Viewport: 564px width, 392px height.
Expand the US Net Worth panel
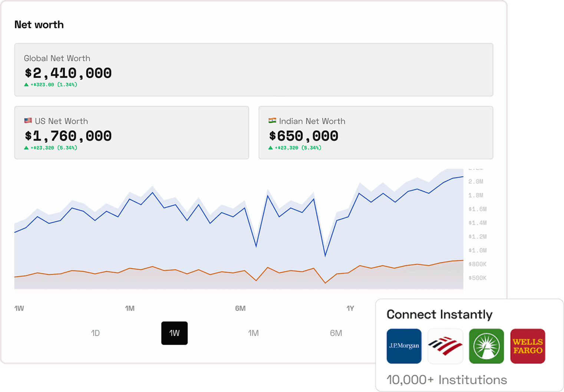click(x=131, y=132)
